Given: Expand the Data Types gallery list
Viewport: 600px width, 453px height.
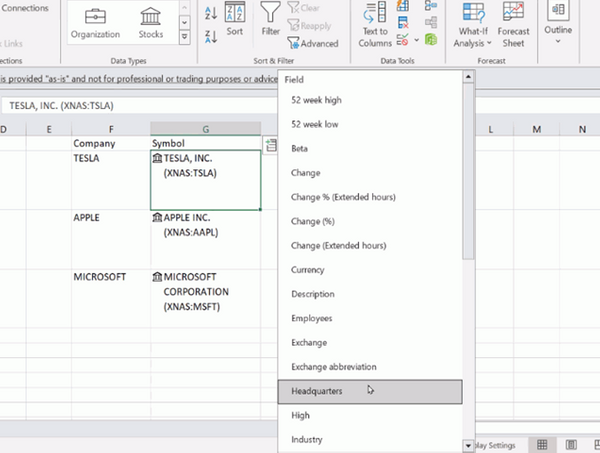Looking at the screenshot, I should click(184, 37).
